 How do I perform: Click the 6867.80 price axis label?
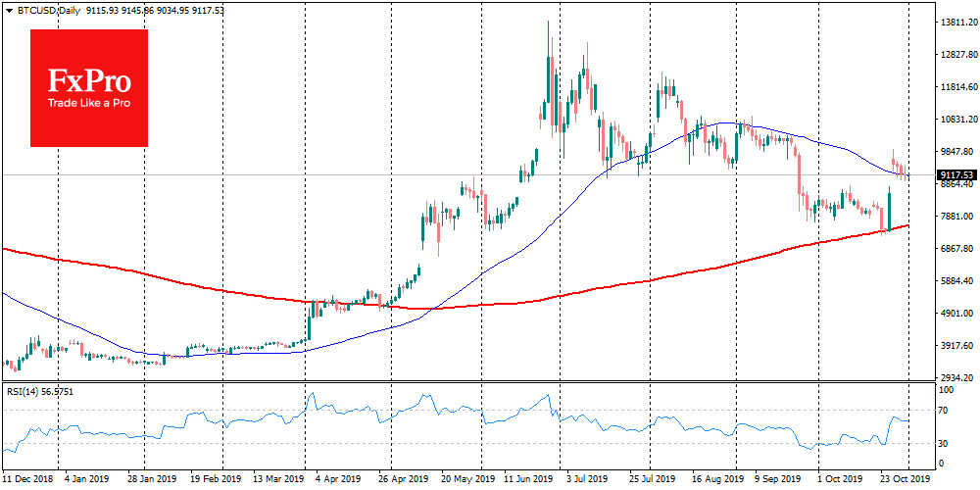(x=958, y=249)
